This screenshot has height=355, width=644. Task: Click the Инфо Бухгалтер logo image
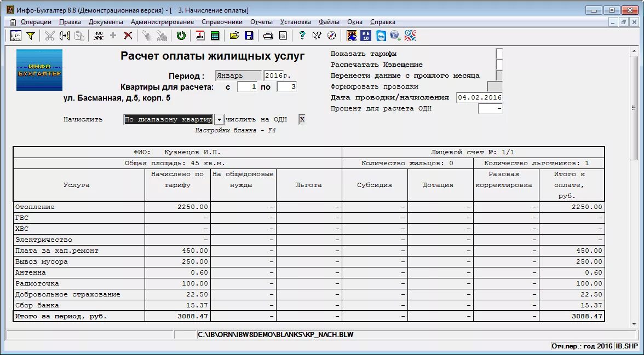(x=39, y=70)
